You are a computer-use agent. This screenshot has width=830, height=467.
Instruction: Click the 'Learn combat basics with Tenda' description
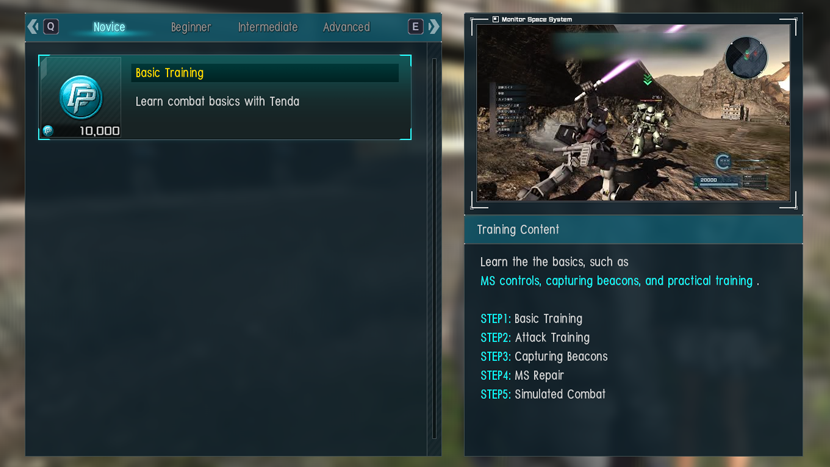pyautogui.click(x=217, y=101)
